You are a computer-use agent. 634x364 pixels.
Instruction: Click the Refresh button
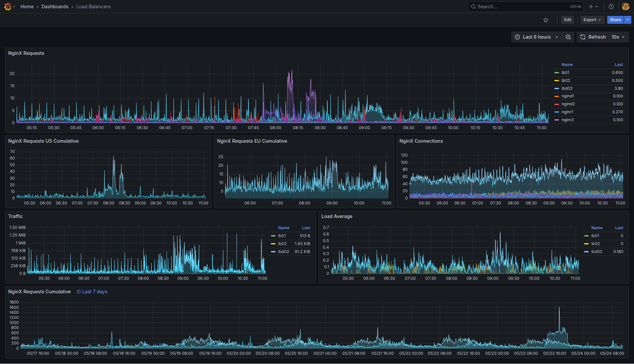[x=593, y=37]
